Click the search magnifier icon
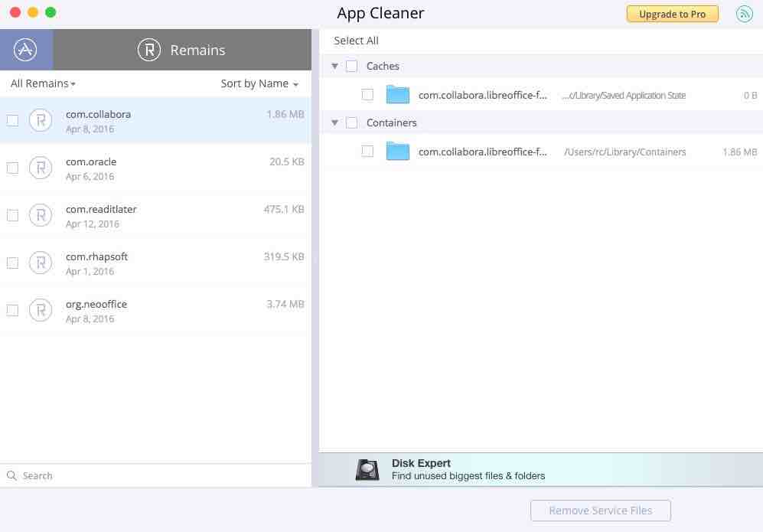The image size is (763, 532). point(11,475)
